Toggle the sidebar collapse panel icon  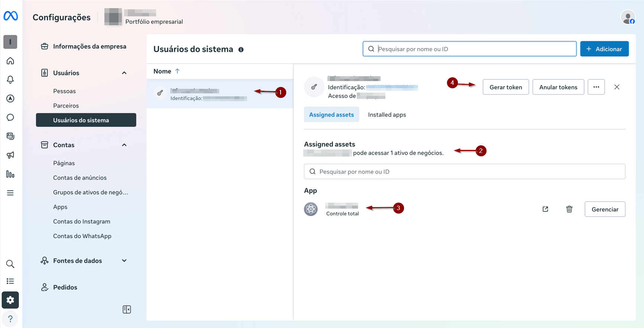tap(127, 309)
